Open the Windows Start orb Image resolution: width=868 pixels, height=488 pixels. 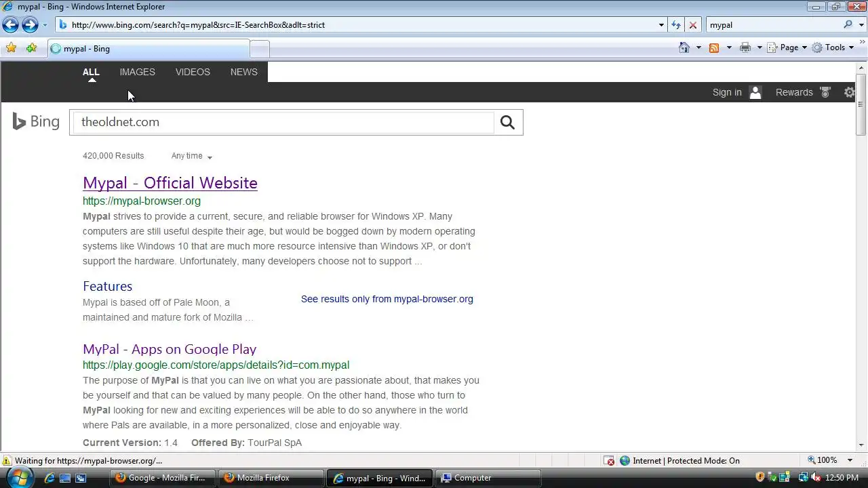click(19, 477)
